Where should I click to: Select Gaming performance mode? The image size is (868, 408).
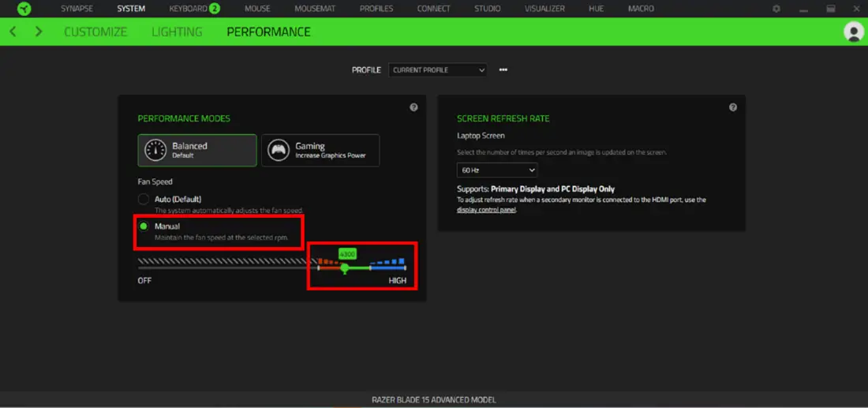coord(320,150)
